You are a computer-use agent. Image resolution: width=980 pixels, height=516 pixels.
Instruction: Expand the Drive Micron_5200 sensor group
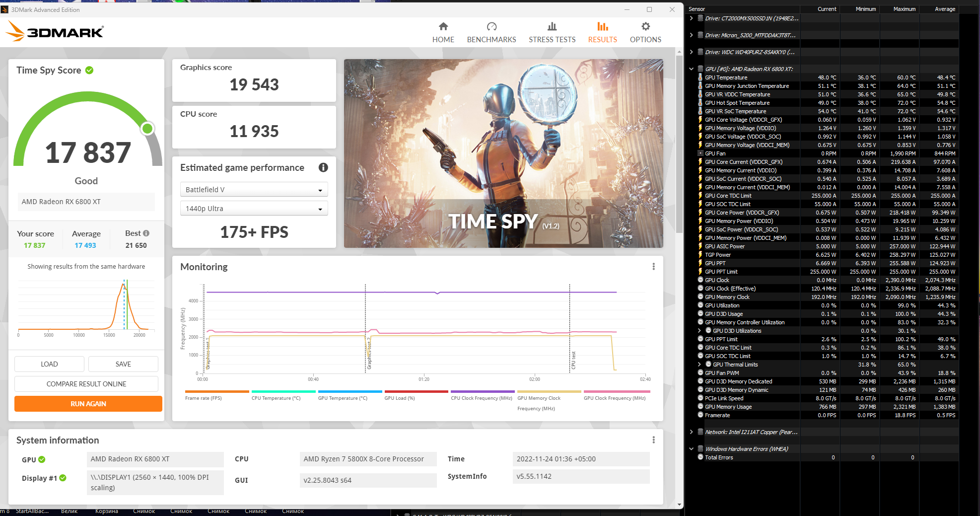click(691, 35)
